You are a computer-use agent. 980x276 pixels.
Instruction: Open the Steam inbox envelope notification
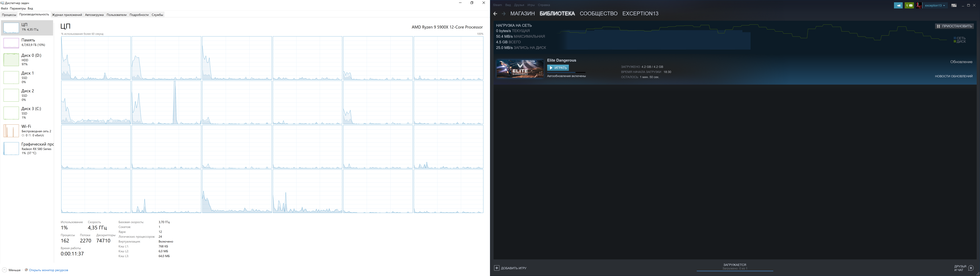909,5
